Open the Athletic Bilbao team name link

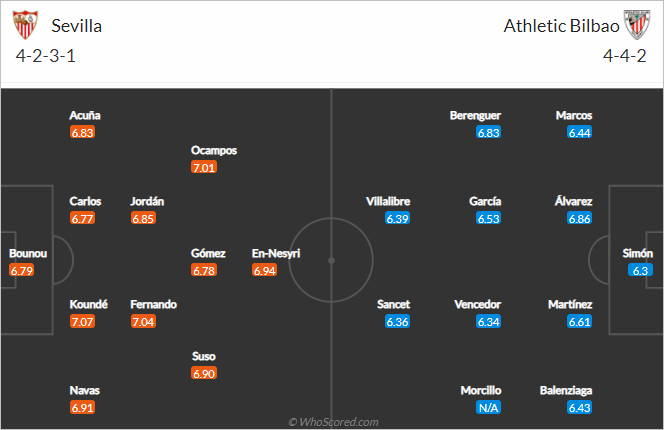[x=562, y=26]
